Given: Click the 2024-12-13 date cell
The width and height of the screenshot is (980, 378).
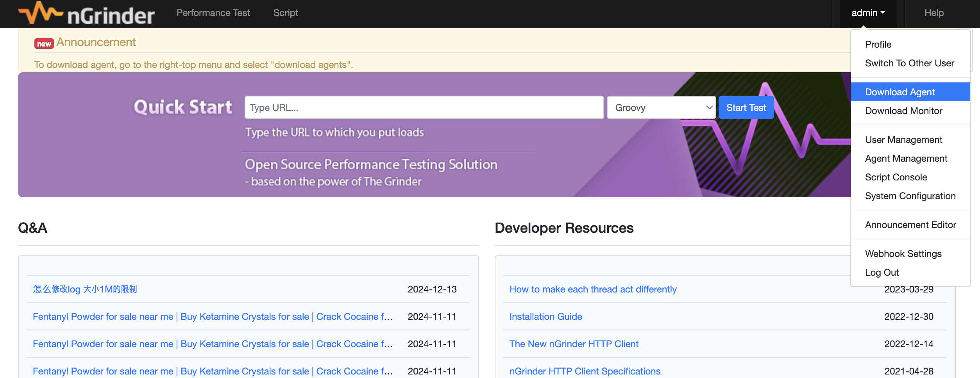Looking at the screenshot, I should pyautogui.click(x=432, y=289).
